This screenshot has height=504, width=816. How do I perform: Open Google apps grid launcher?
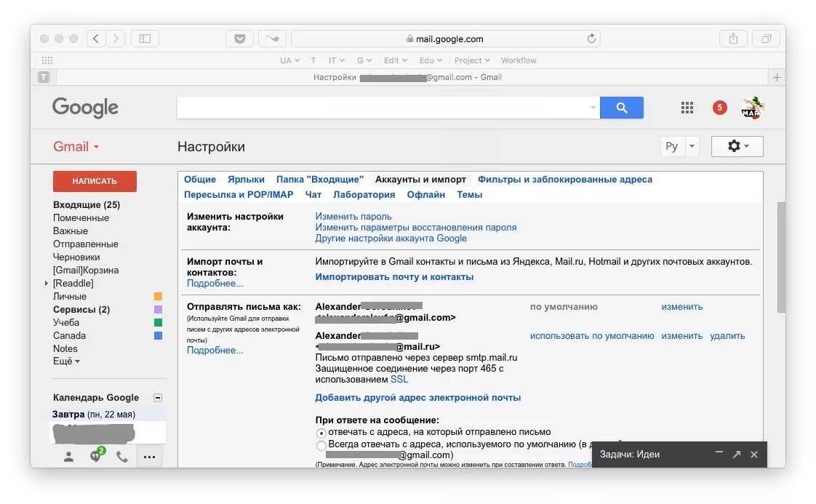pyautogui.click(x=687, y=108)
